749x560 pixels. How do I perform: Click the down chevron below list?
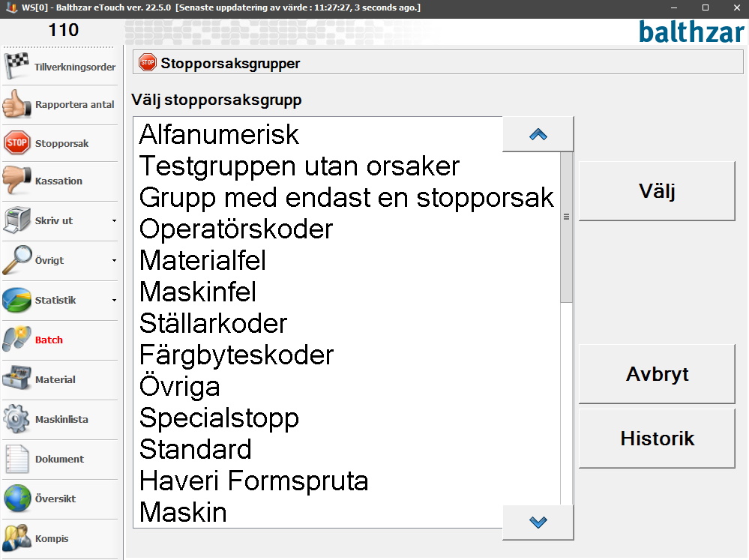(538, 523)
